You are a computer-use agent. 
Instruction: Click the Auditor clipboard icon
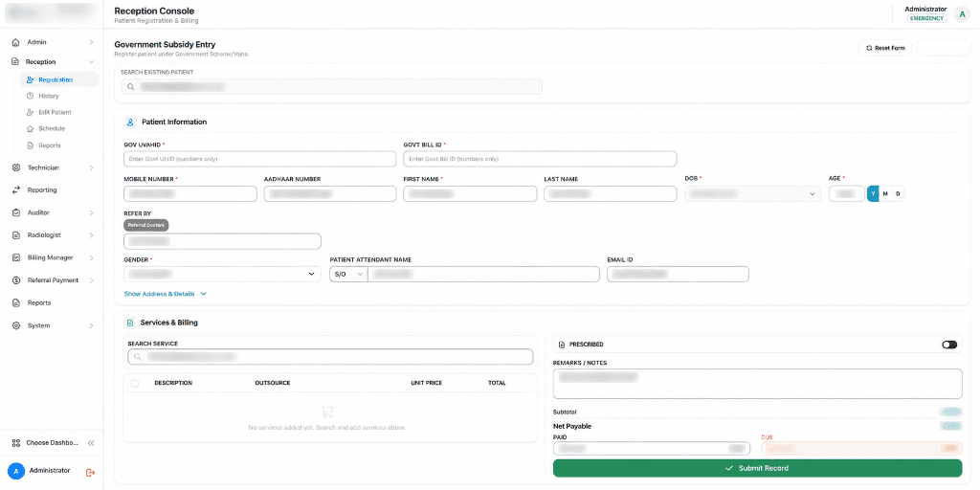[15, 212]
